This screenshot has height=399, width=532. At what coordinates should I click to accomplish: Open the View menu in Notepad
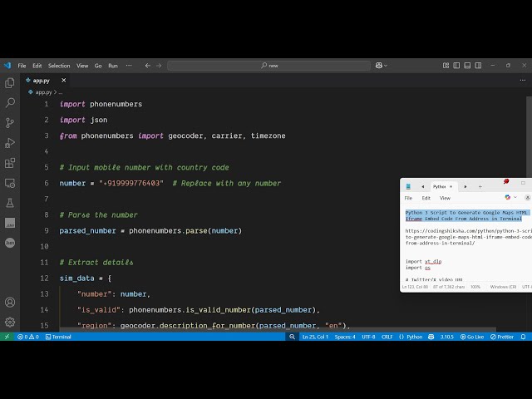(445, 198)
